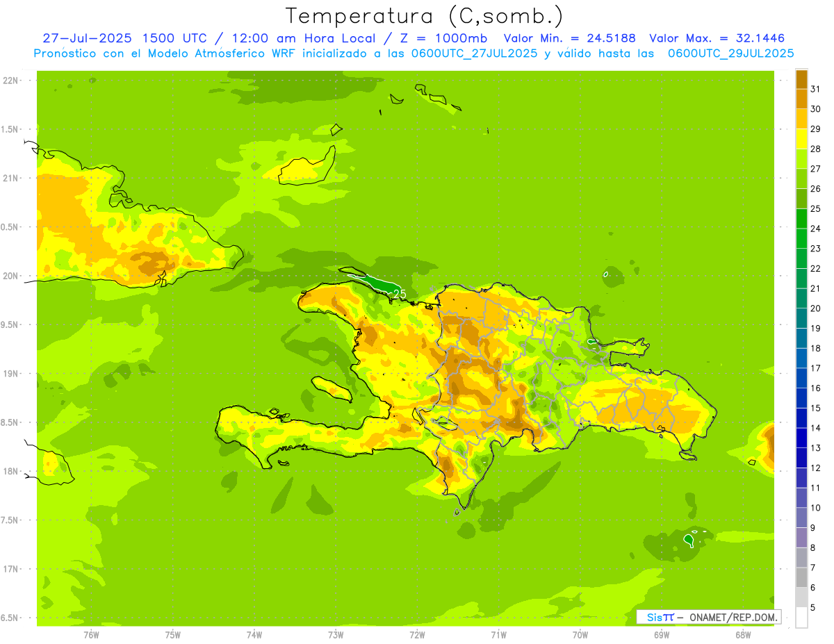Click the teal colorbar segment between 19 and 20

(801, 318)
